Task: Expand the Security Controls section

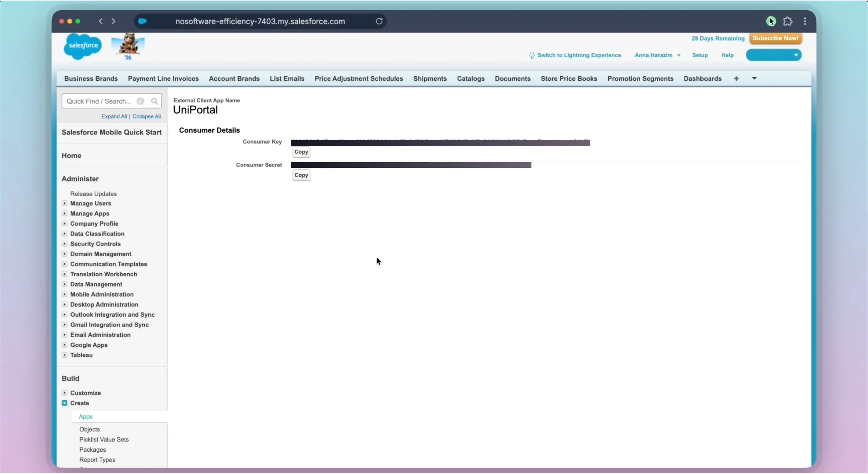Action: (64, 244)
